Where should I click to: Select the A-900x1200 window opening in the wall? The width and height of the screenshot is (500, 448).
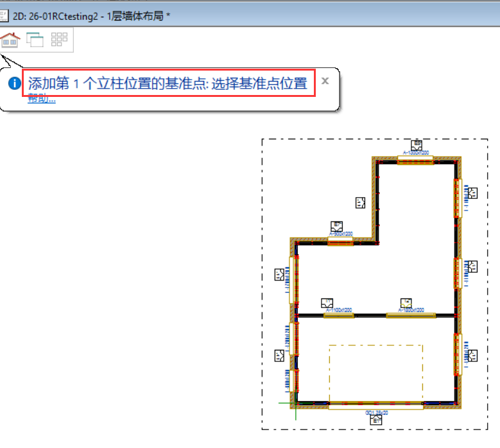[x=341, y=241]
